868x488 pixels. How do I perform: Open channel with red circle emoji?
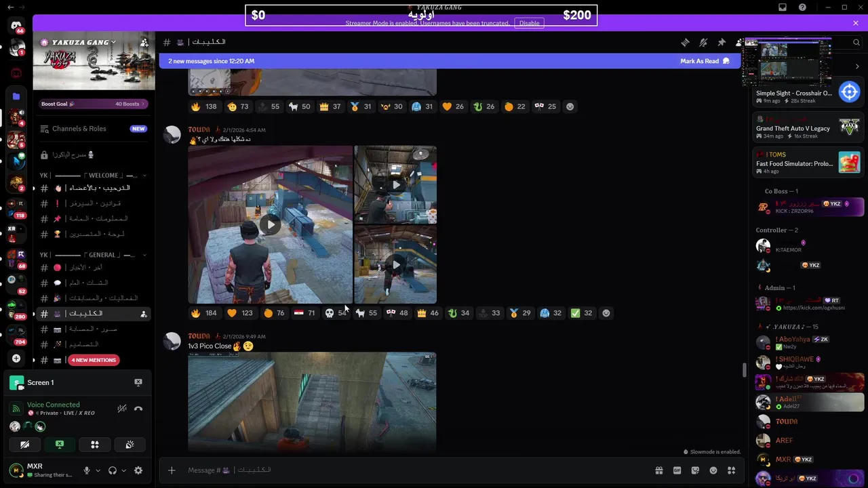coord(94,268)
